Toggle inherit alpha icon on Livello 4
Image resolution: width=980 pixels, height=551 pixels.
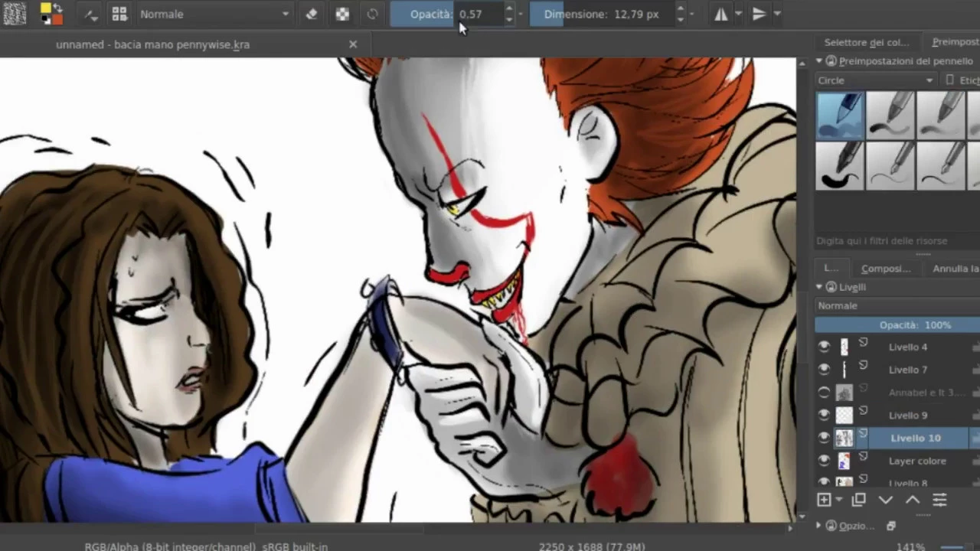[x=864, y=344]
